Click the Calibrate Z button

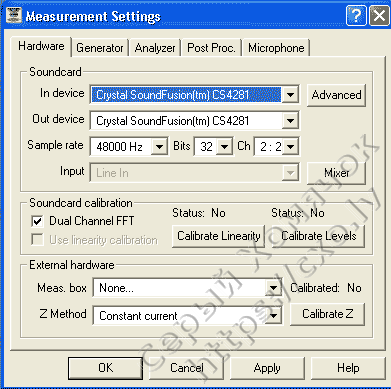pos(328,314)
